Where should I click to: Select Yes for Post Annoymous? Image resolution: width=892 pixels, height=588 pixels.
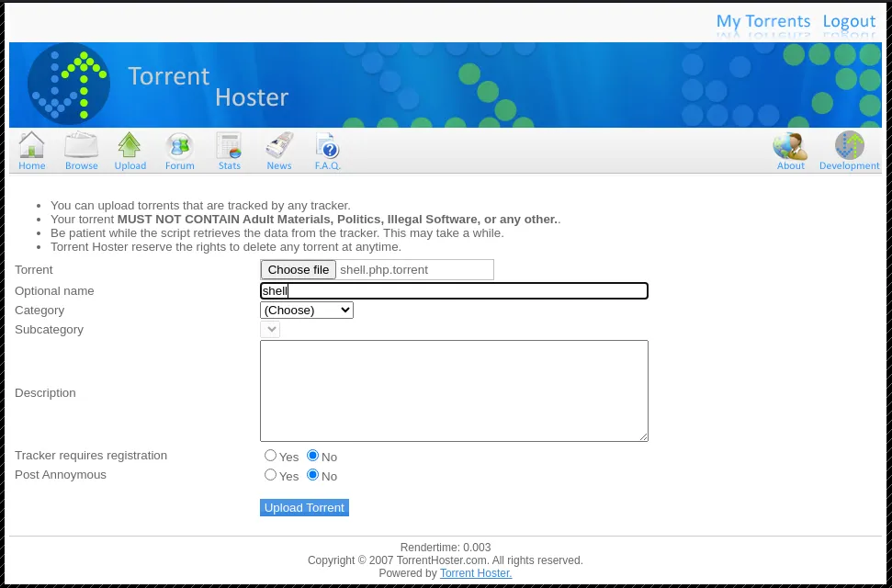pyautogui.click(x=270, y=475)
